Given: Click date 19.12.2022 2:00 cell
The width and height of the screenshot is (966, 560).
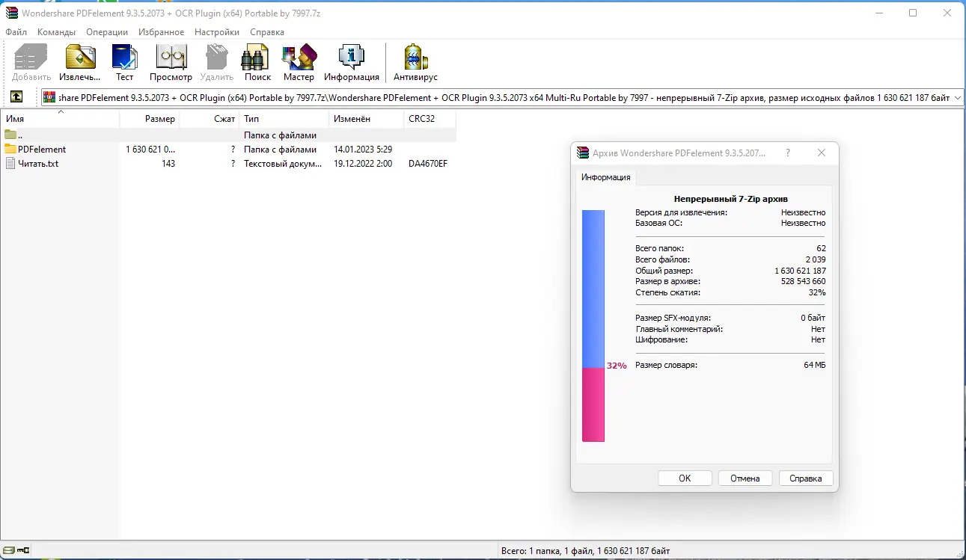Looking at the screenshot, I should (363, 164).
